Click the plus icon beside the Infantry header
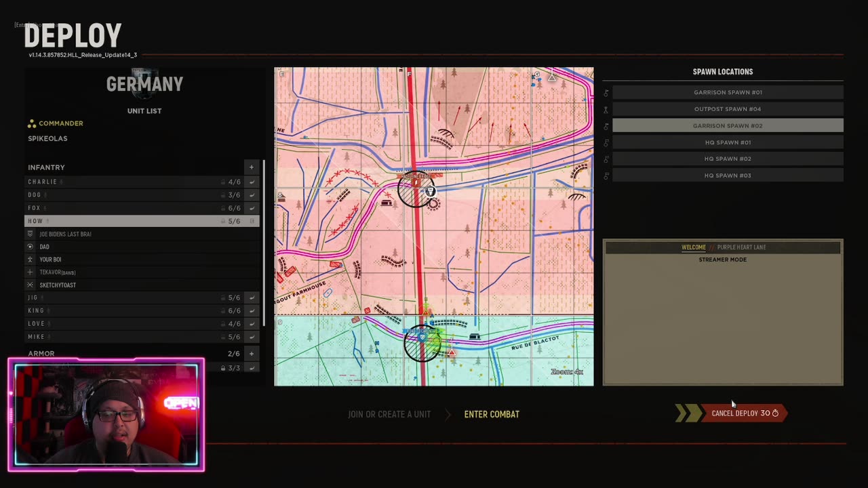 click(x=252, y=167)
